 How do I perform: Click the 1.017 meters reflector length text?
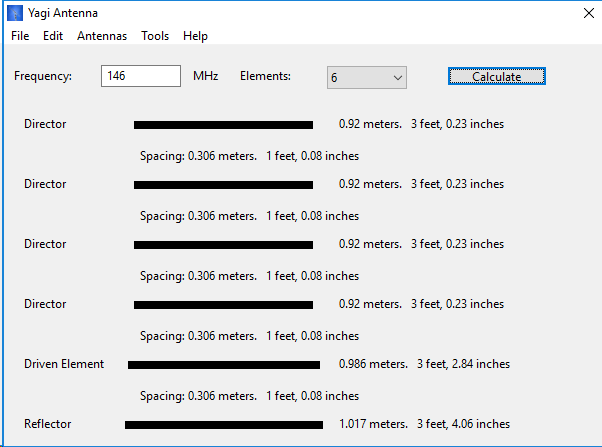pyautogui.click(x=374, y=424)
